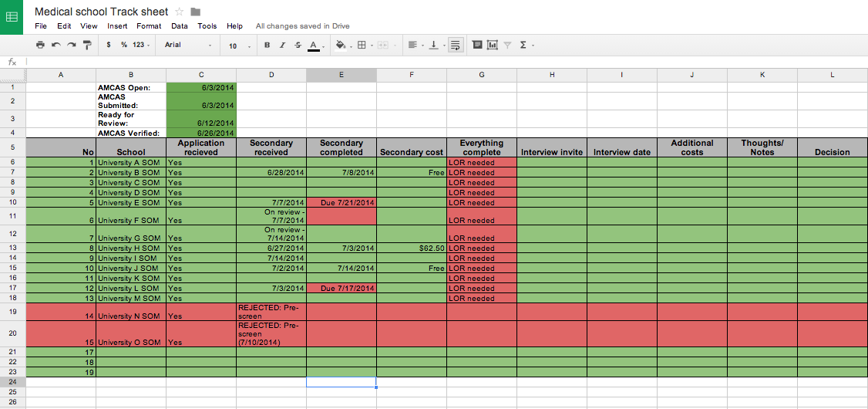Click the Redo arrow icon
This screenshot has height=409, width=868.
[x=72, y=46]
